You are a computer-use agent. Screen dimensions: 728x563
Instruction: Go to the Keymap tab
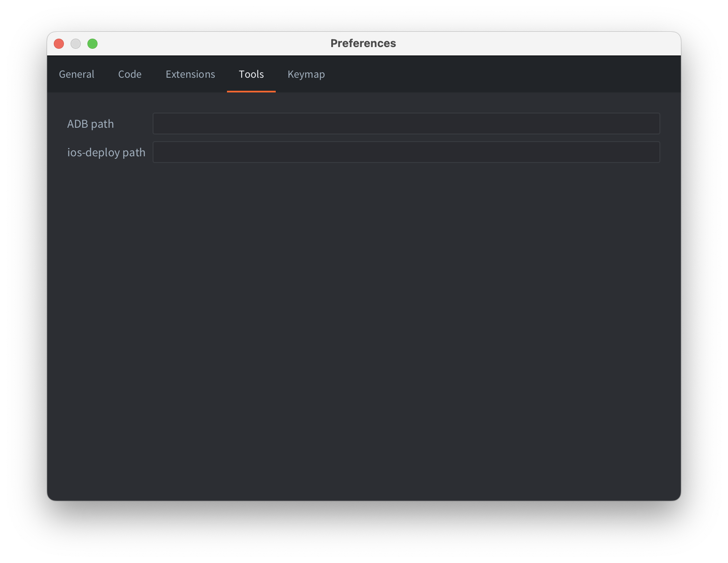306,74
